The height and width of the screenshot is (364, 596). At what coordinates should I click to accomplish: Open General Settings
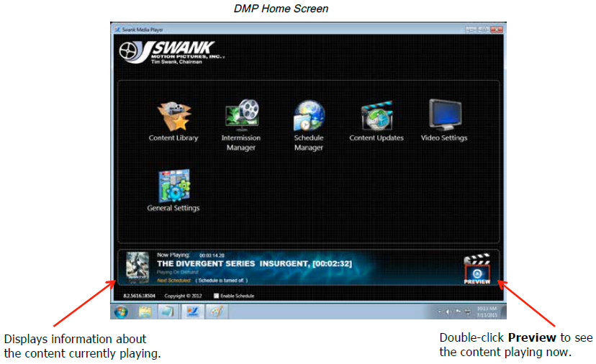[x=174, y=185]
